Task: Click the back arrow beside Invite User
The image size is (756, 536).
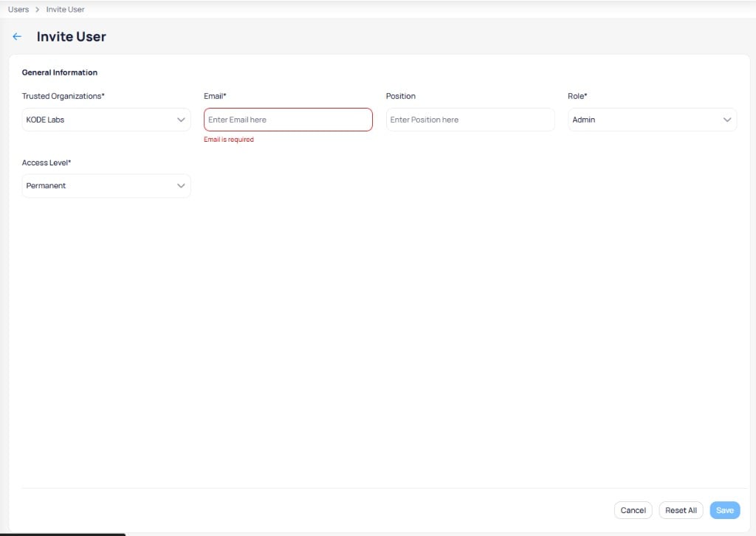Action: pyautogui.click(x=17, y=37)
